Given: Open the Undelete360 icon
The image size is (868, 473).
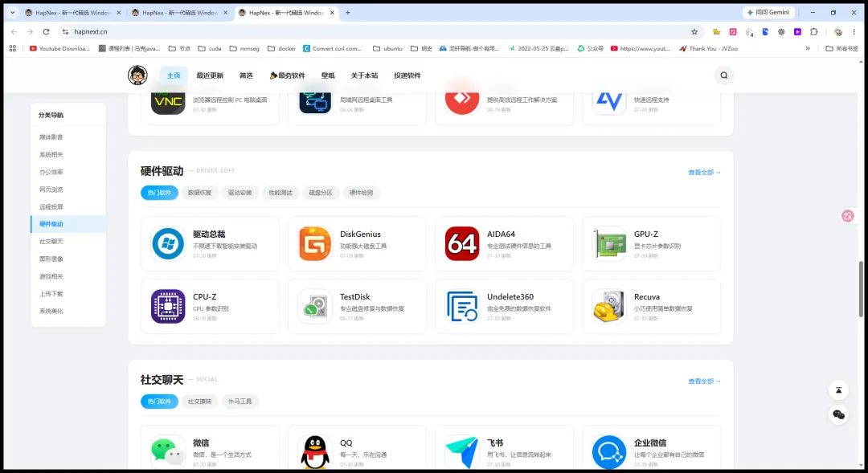Looking at the screenshot, I should (461, 306).
